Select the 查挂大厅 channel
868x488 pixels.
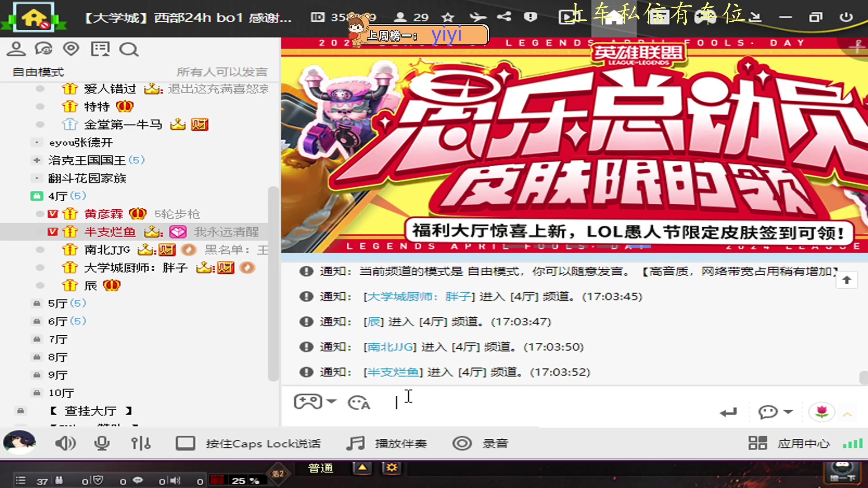[x=90, y=411]
